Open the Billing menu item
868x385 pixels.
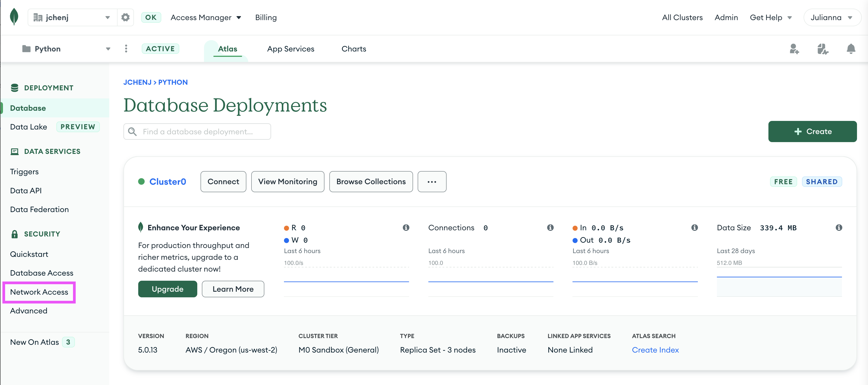coord(265,17)
